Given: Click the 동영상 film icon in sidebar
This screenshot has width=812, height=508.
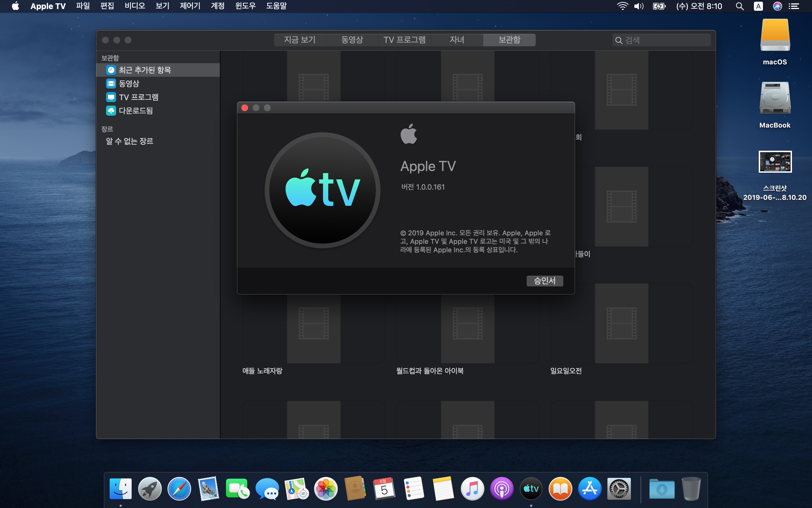Looking at the screenshot, I should 111,83.
